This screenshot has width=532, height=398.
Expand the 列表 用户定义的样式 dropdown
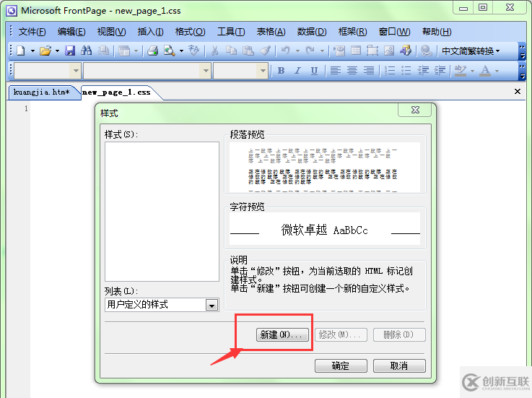[212, 305]
